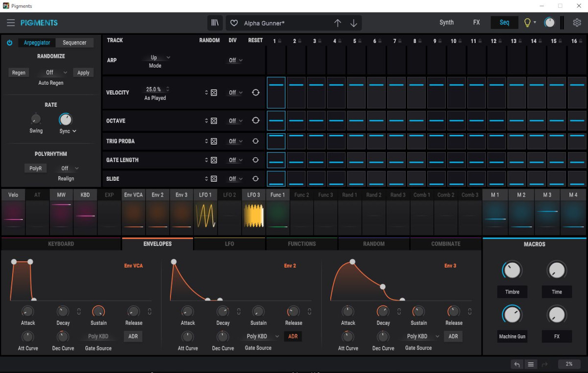The image size is (588, 373).
Task: Click the undo arrow in the bottom bar
Action: click(x=516, y=364)
